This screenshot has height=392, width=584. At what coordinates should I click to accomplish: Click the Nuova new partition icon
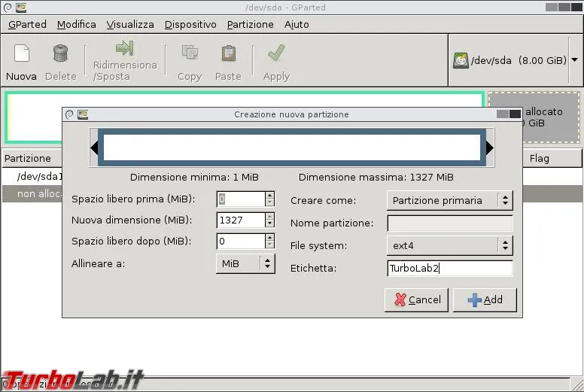point(22,53)
